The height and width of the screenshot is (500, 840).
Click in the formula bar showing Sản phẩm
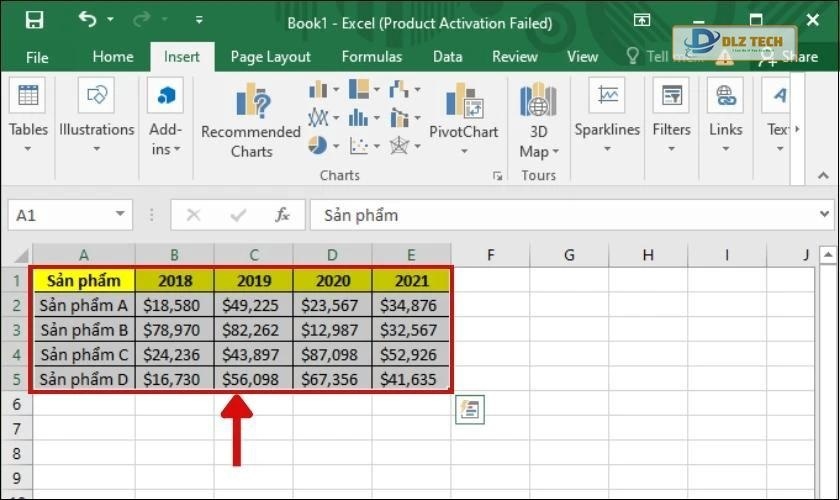pos(560,215)
